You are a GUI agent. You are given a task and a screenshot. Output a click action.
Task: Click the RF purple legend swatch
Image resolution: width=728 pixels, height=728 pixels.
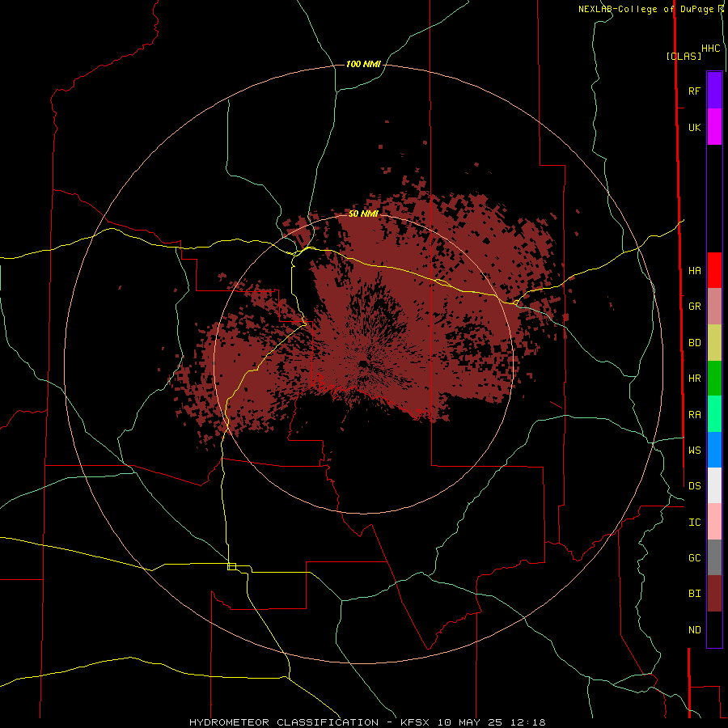(714, 91)
